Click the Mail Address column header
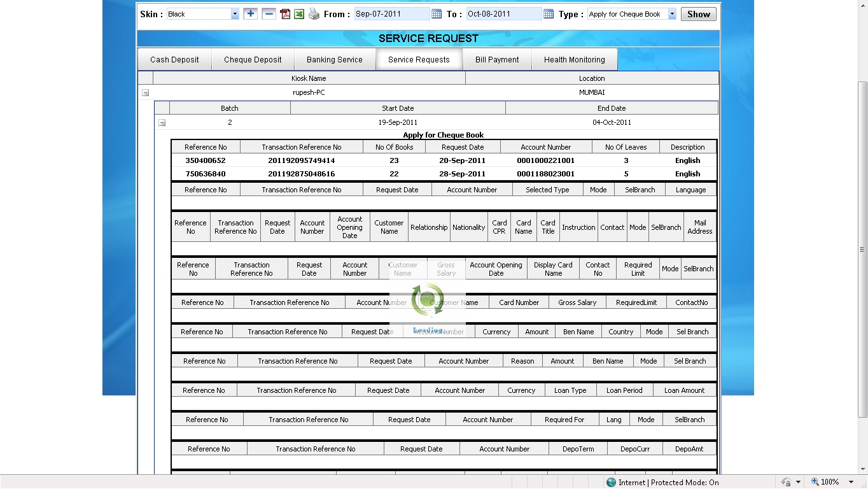868x489 pixels. [700, 227]
